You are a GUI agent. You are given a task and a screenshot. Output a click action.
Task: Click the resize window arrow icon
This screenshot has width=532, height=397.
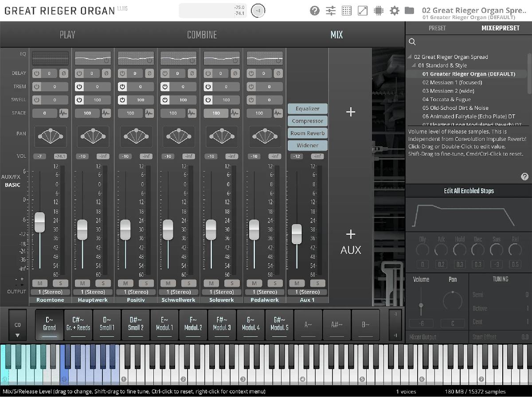[x=363, y=11]
